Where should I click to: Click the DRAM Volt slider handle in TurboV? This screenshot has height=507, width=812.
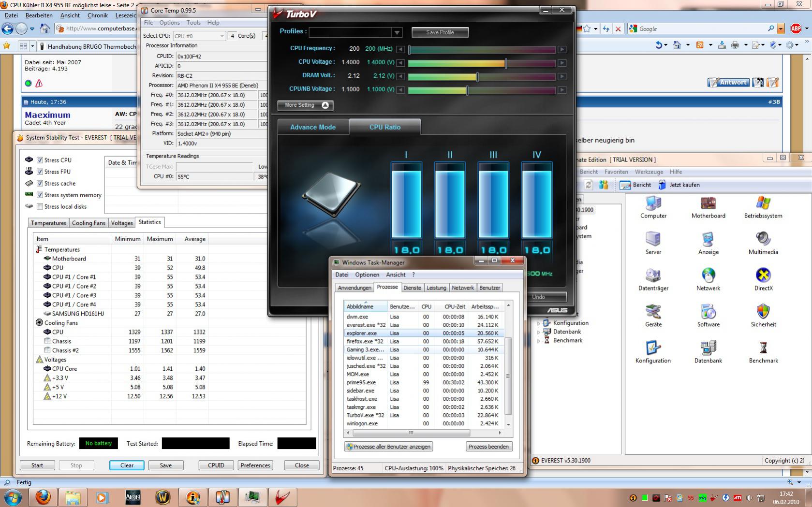(477, 76)
